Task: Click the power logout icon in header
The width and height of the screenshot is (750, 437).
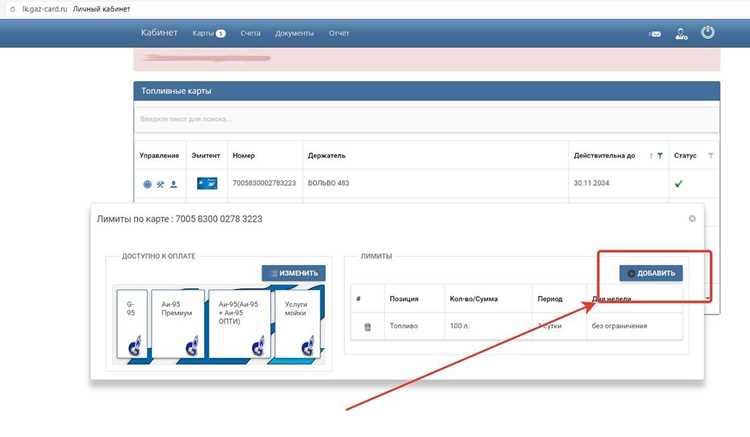Action: (707, 33)
